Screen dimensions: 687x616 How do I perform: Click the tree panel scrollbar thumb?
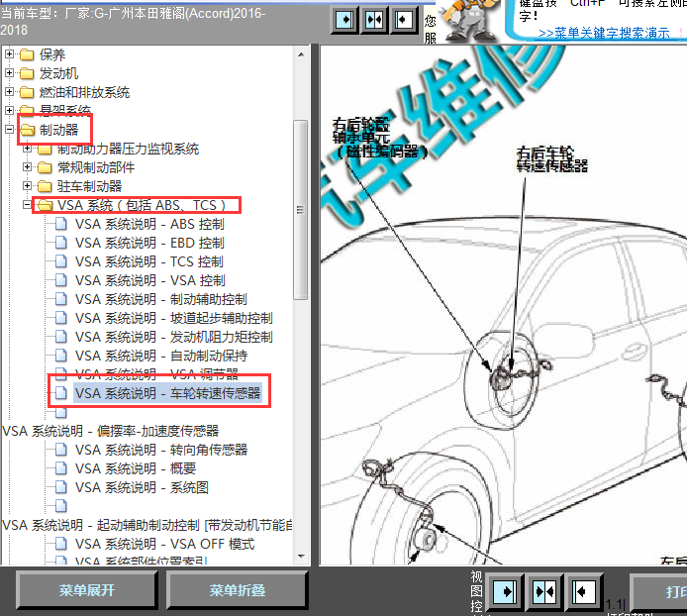tap(301, 210)
